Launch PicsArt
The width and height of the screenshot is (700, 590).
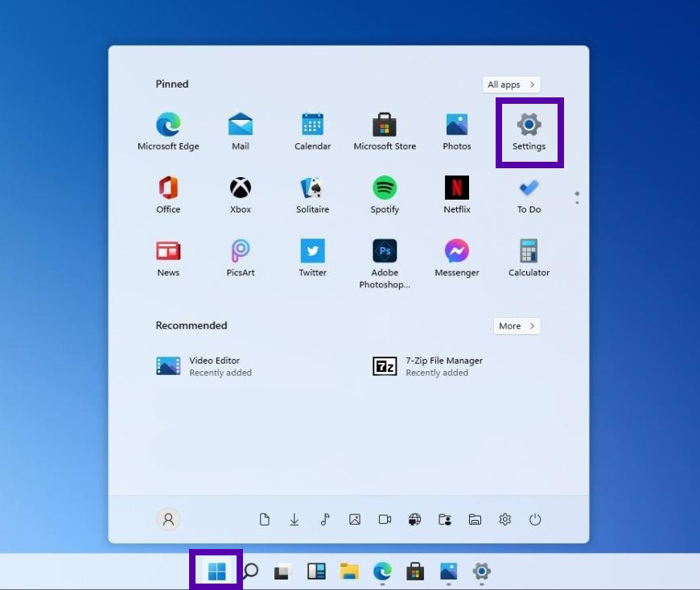click(x=241, y=258)
